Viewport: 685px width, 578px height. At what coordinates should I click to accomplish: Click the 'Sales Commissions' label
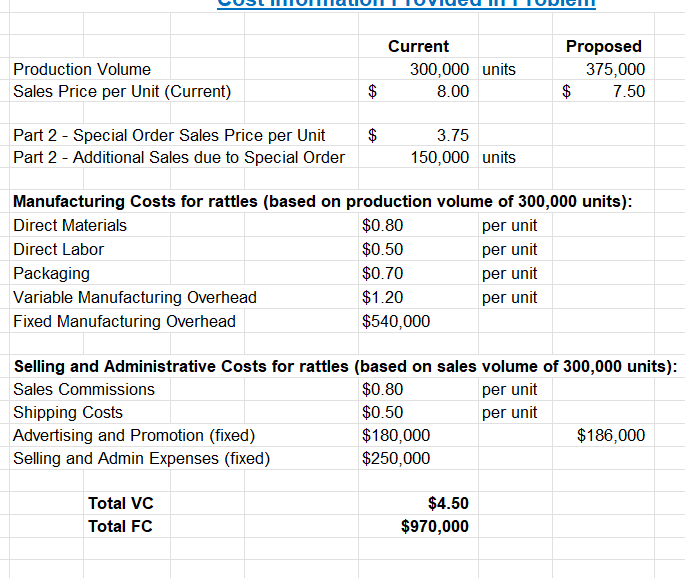[84, 389]
